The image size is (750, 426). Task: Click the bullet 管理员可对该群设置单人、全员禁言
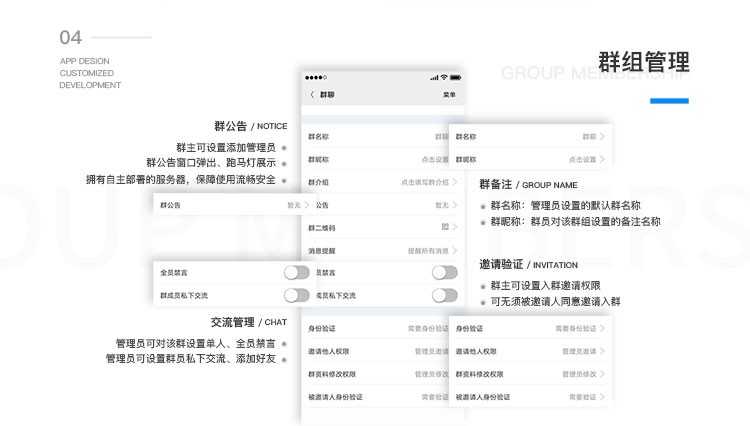coord(196,343)
